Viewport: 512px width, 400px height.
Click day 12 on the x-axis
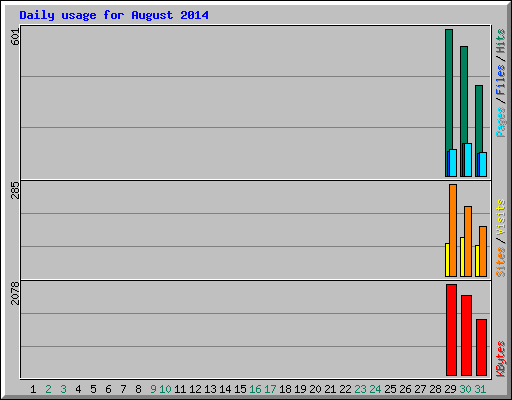point(195,389)
